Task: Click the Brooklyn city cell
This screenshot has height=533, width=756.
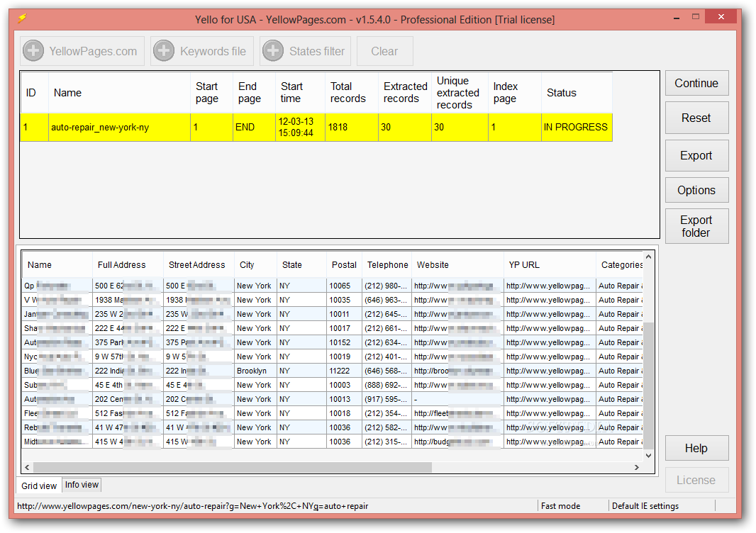Action: coord(255,371)
